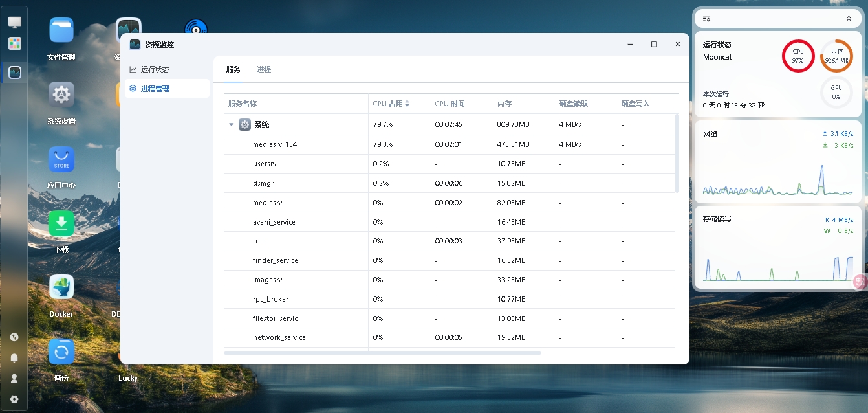The height and width of the screenshot is (413, 868).
Task: Click the network download arrow icon
Action: 825,145
